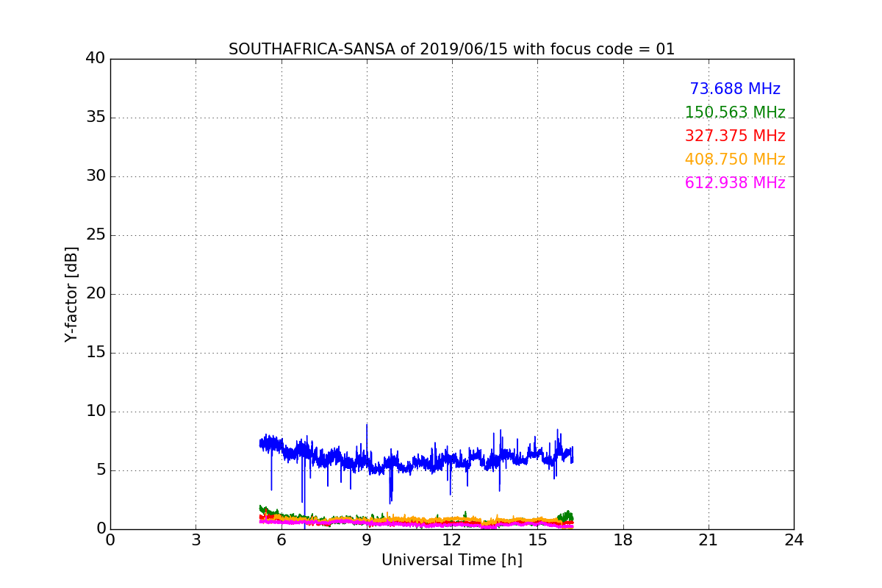Click the x-axis tick label 9

[367, 539]
